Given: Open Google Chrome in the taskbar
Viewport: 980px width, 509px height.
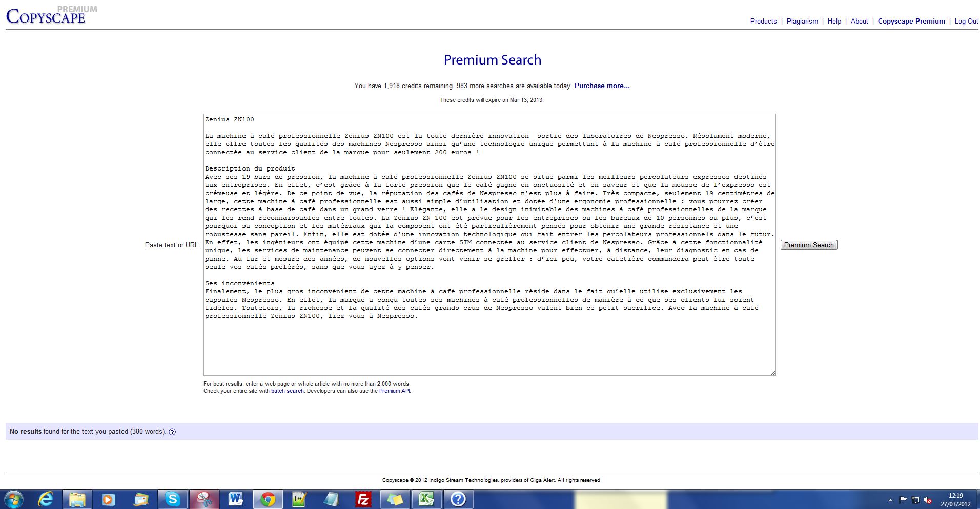Looking at the screenshot, I should [268, 499].
